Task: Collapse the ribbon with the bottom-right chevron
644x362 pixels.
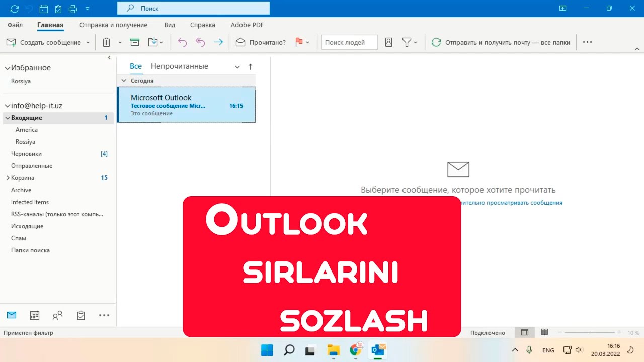Action: click(637, 49)
